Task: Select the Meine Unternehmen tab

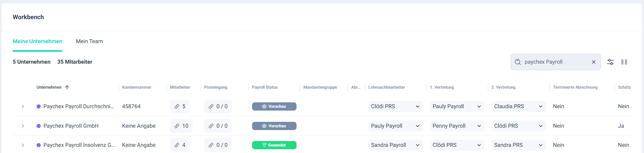Action: click(37, 41)
